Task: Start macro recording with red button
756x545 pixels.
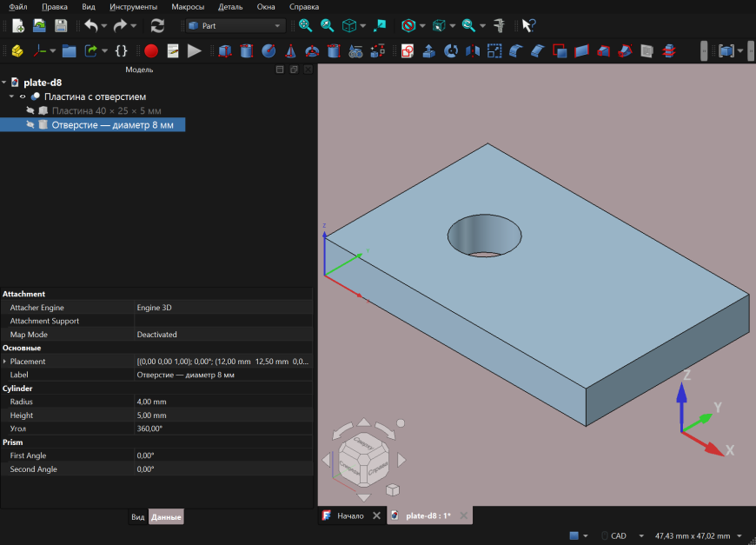Action: [x=151, y=50]
